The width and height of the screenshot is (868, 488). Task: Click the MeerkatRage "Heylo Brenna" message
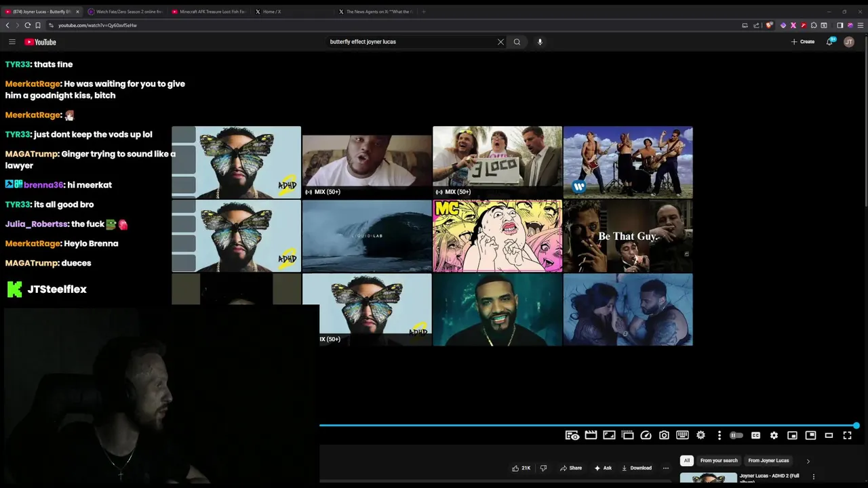point(62,243)
